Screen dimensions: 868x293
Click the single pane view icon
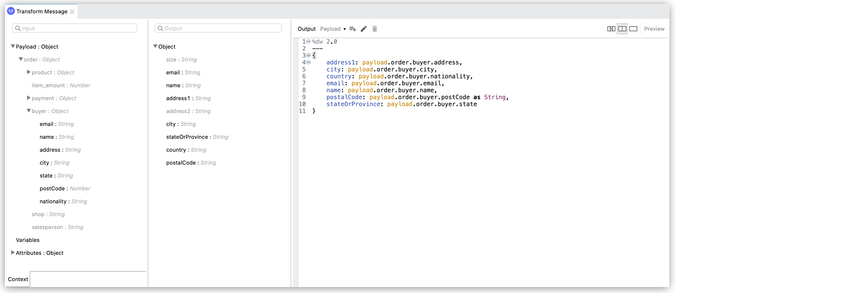[x=633, y=29]
